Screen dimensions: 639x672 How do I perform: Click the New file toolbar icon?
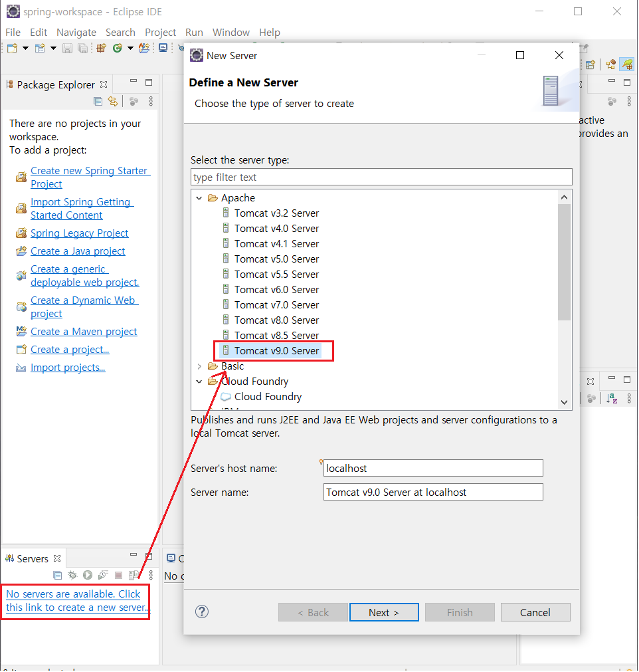[12, 48]
